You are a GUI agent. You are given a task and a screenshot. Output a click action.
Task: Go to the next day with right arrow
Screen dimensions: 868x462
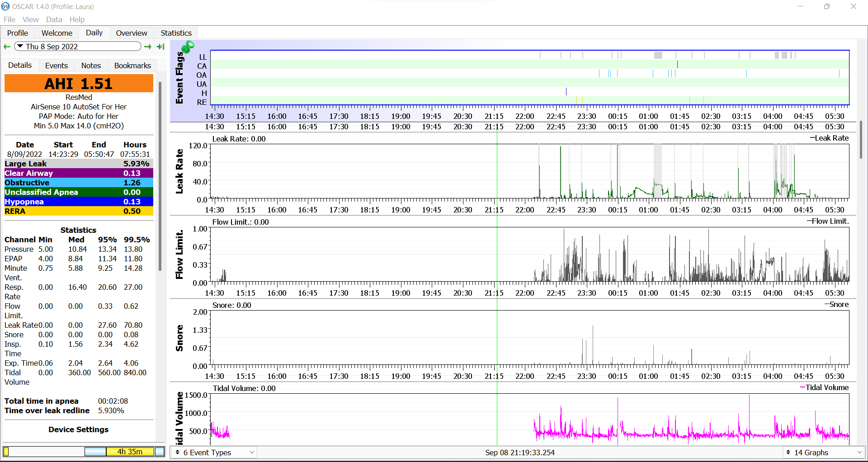pyautogui.click(x=148, y=47)
